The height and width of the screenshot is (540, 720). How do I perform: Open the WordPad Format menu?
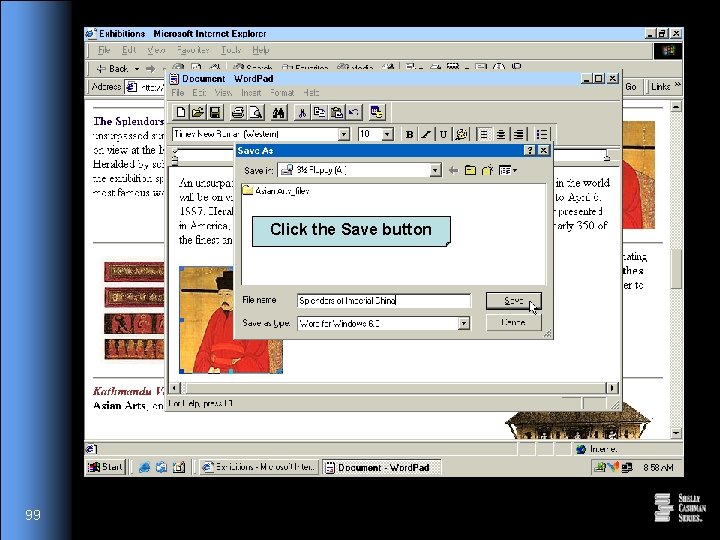pyautogui.click(x=282, y=93)
